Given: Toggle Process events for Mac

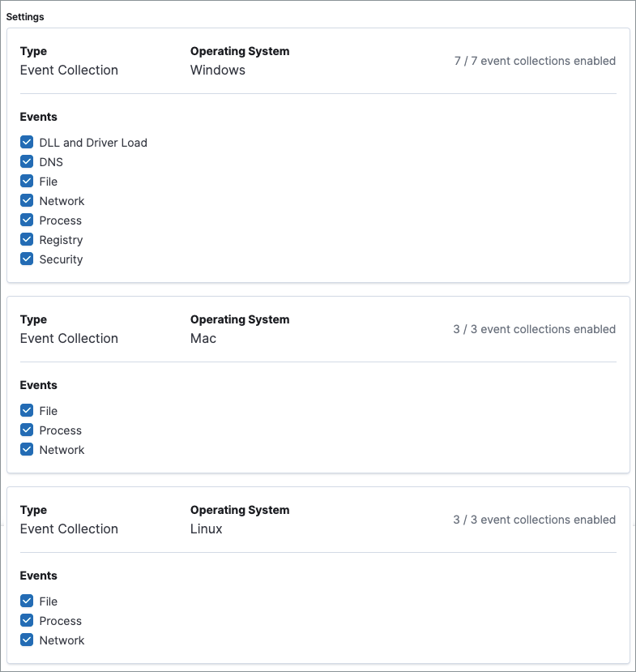Looking at the screenshot, I should point(27,430).
